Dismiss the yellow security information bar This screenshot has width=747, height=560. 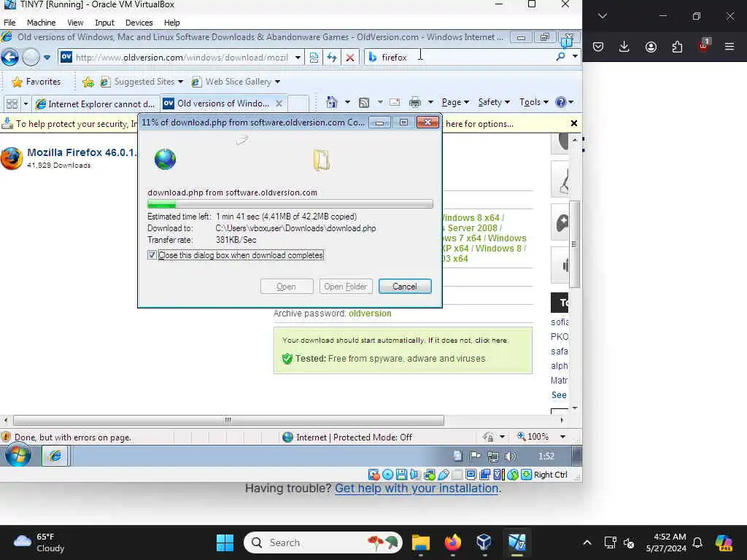(x=574, y=123)
